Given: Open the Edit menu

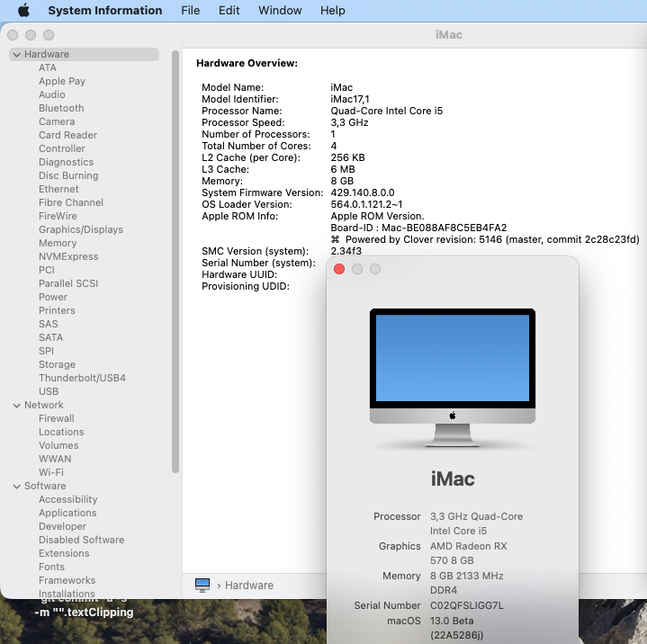Looking at the screenshot, I should pyautogui.click(x=229, y=10).
